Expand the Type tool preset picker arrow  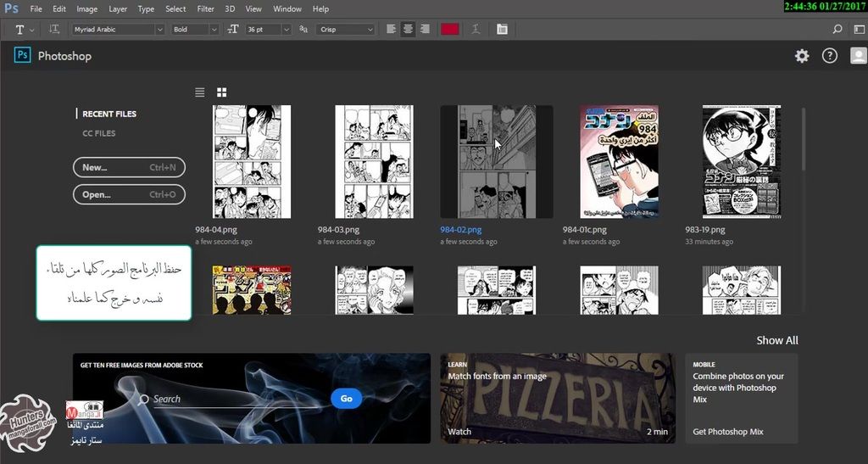point(32,30)
